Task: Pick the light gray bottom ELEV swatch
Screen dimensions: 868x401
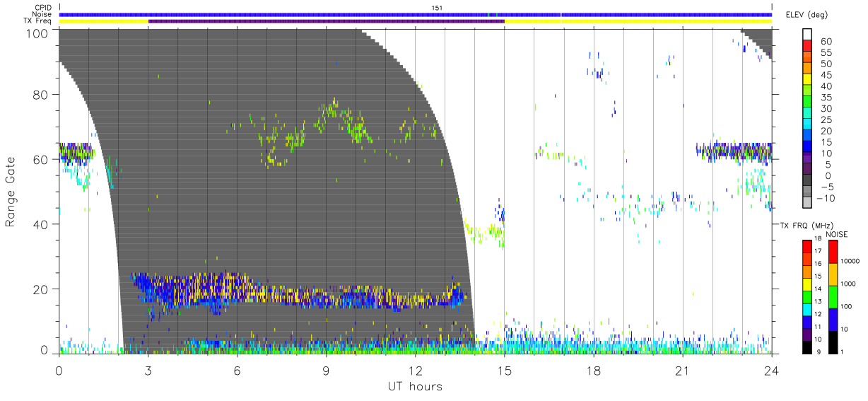Action: [x=808, y=203]
